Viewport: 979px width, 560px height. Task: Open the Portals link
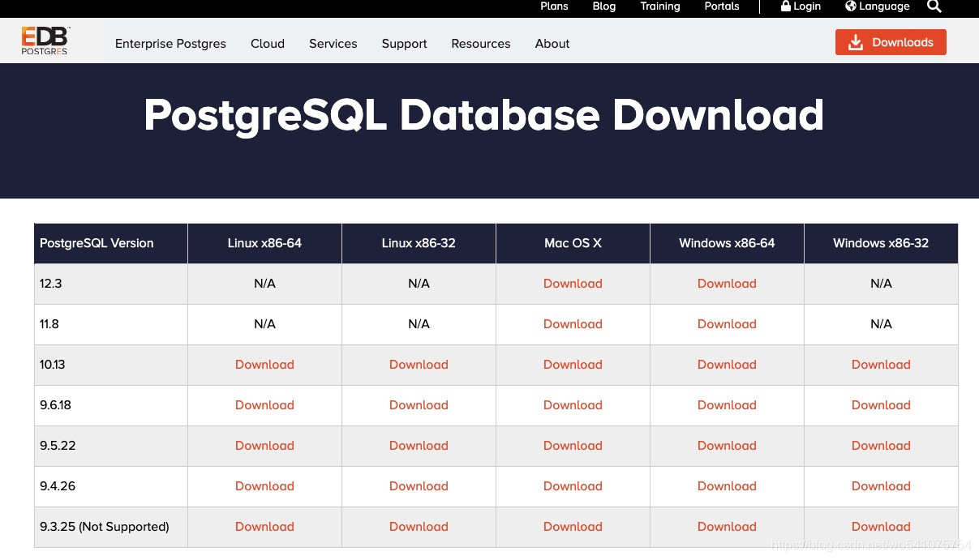click(x=722, y=6)
